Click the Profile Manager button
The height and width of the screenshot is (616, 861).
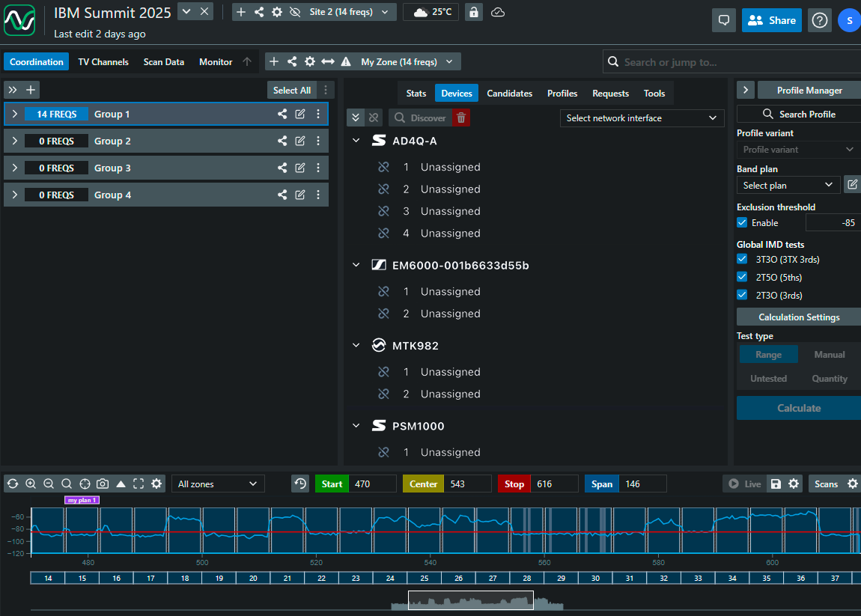809,90
